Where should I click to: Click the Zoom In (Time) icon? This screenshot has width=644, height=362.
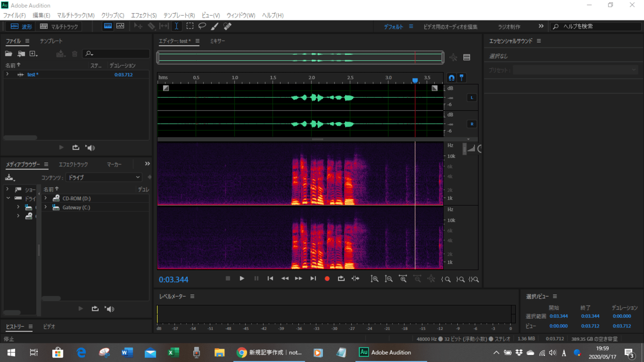[403, 279]
